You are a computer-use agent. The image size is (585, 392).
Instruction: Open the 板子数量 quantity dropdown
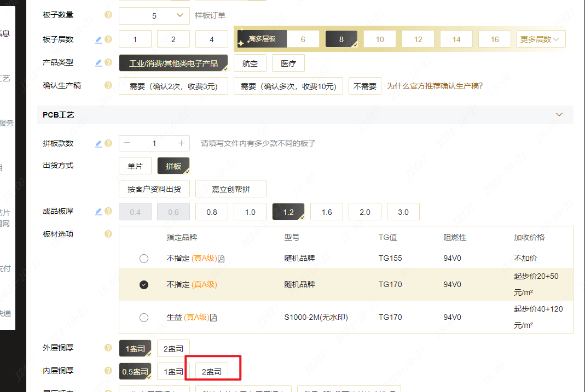(x=154, y=16)
